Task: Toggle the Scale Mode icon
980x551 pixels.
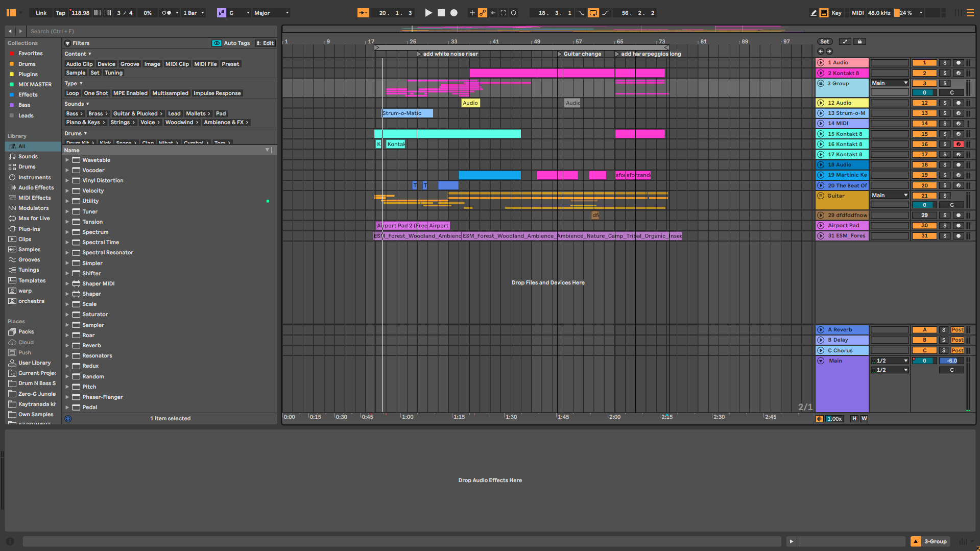Action: click(x=221, y=13)
